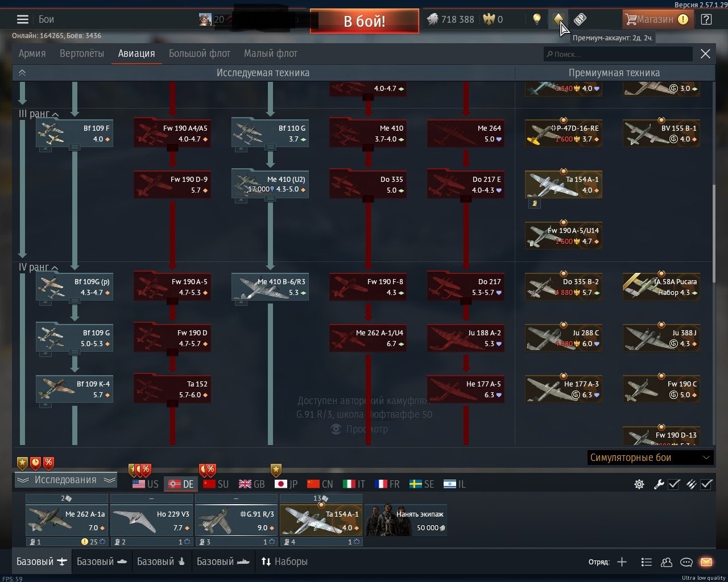The width and height of the screenshot is (728, 582).
Task: Click the percent badge above Исследования
Action: (48, 463)
